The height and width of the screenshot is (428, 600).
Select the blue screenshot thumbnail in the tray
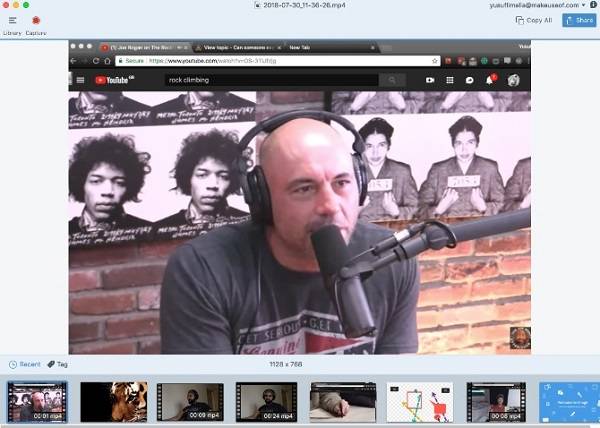(x=569, y=402)
